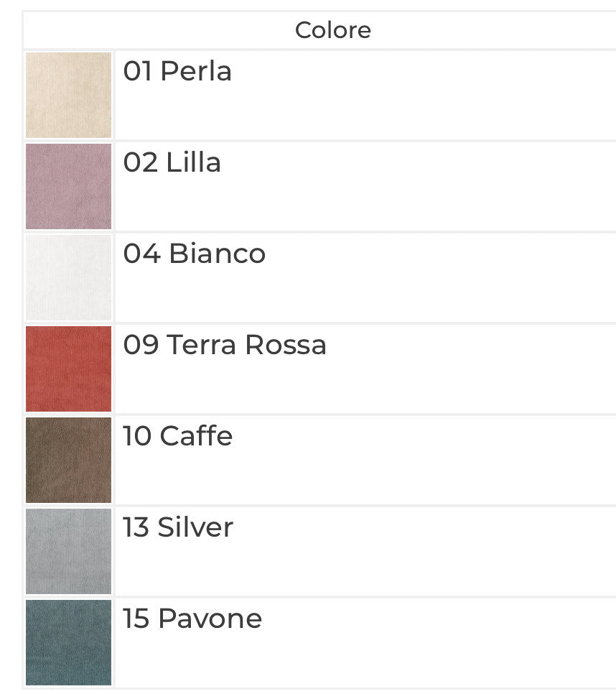Select the 15 Pavone teal swatch

[x=68, y=642]
